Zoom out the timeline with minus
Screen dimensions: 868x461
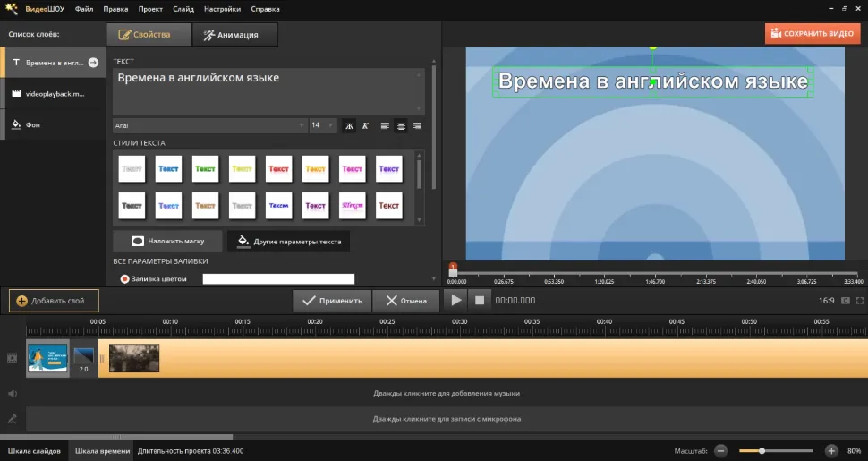tap(720, 451)
